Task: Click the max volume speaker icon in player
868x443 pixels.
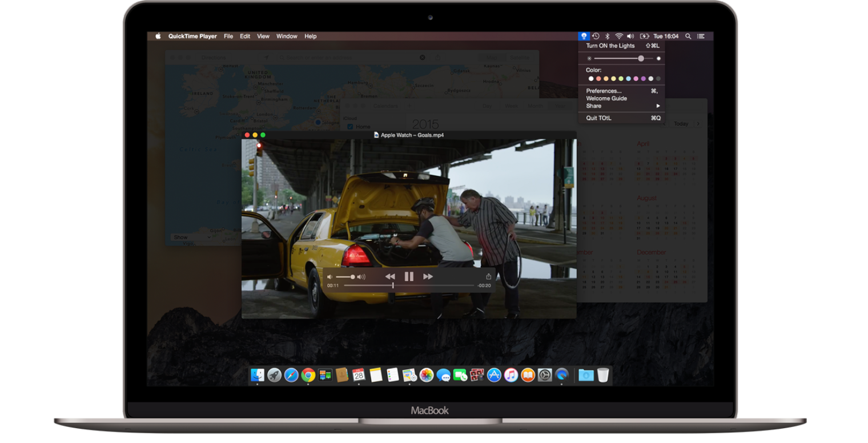Action: pyautogui.click(x=361, y=277)
